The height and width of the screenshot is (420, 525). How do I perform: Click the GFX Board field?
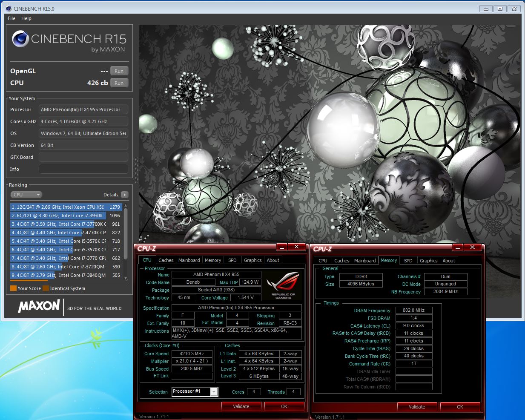point(83,157)
